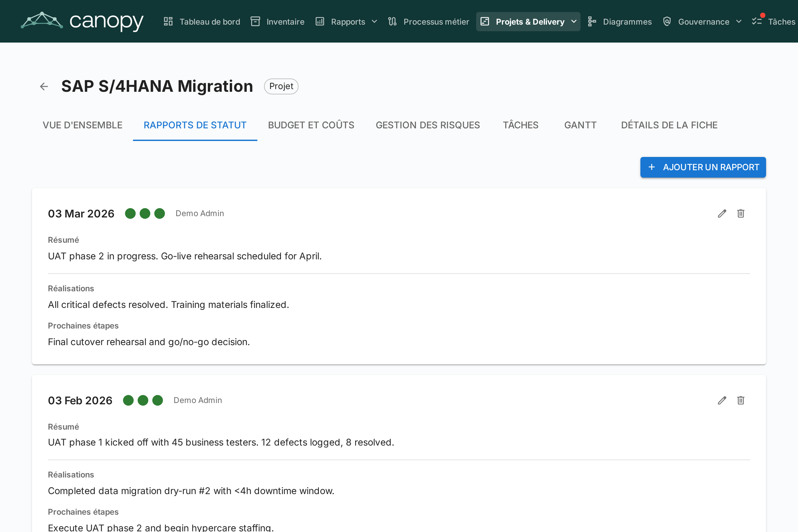Click text 'All critical defects resolved'
This screenshot has height=532, width=798.
click(108, 305)
